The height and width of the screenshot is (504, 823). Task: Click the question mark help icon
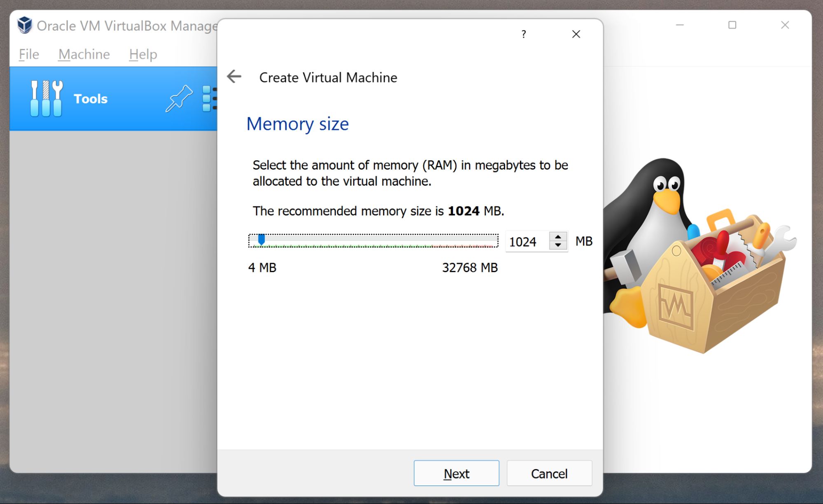[x=523, y=34]
